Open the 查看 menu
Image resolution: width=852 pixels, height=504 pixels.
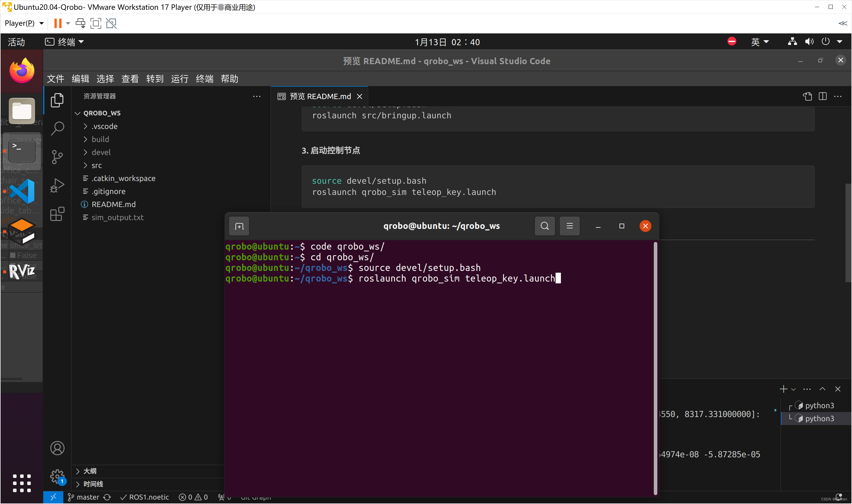click(130, 79)
